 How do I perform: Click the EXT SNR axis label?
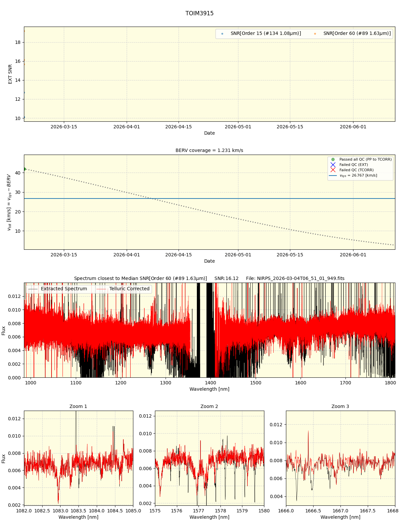pos(10,74)
